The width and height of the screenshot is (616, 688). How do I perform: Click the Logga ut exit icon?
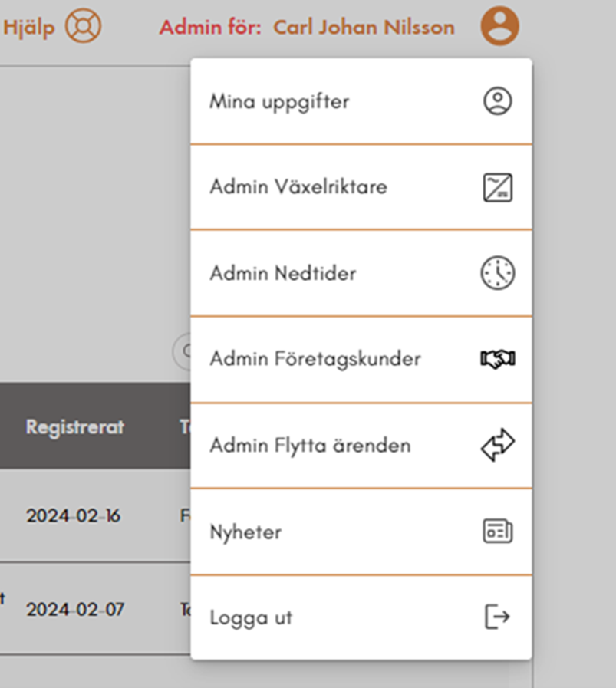click(497, 617)
